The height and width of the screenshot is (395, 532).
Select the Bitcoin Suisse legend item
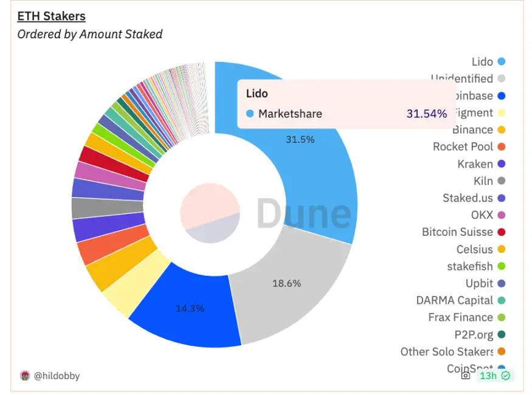tap(463, 232)
